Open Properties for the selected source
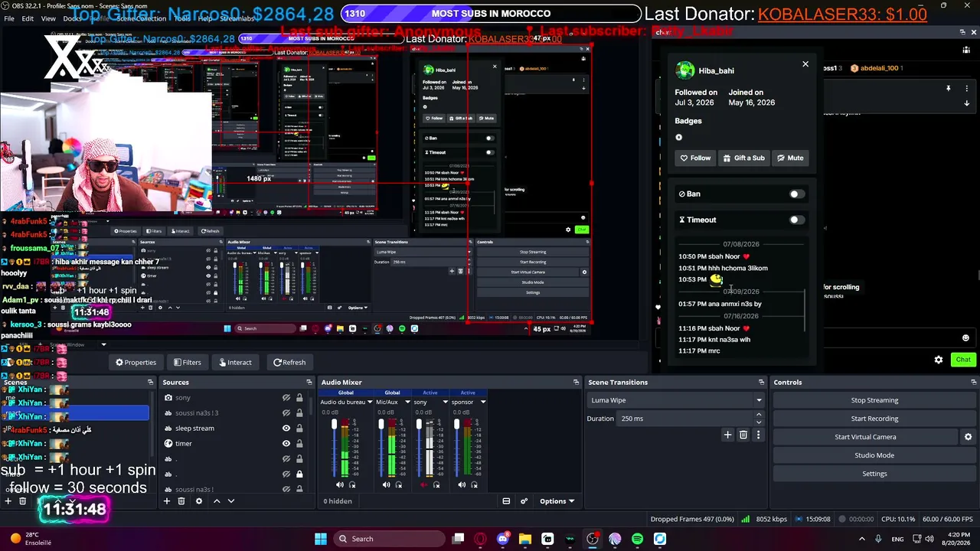Image resolution: width=980 pixels, height=551 pixels. pyautogui.click(x=136, y=362)
